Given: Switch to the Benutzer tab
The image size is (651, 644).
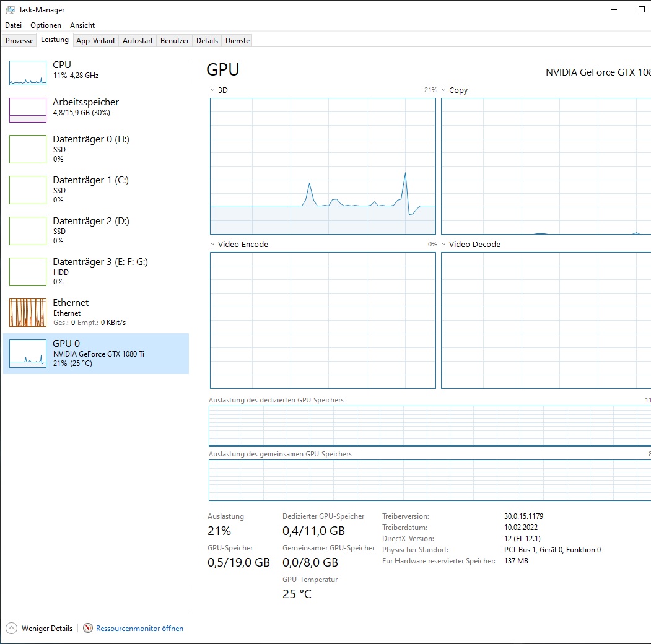Looking at the screenshot, I should click(175, 41).
